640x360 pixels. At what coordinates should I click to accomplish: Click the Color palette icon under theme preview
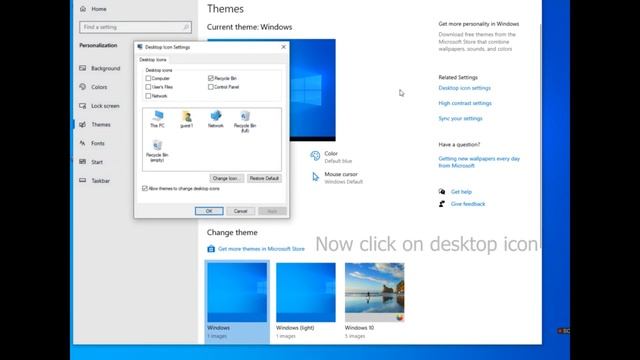(315, 156)
